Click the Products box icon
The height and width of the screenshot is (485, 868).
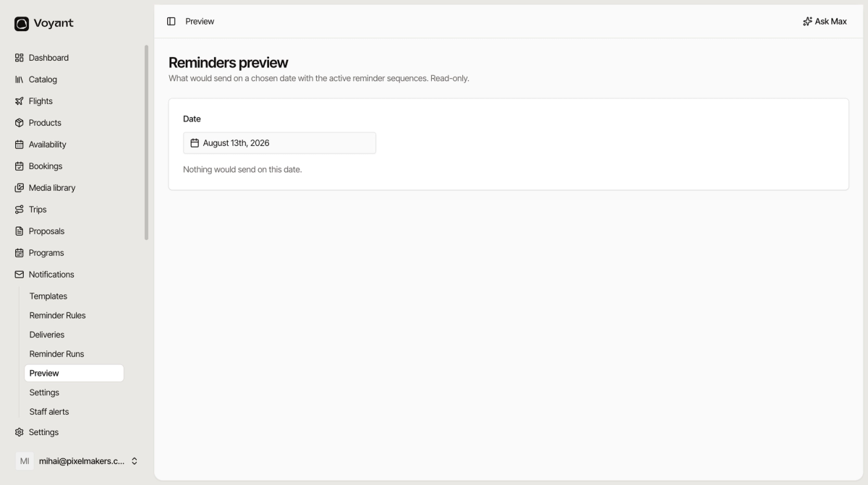pos(20,123)
